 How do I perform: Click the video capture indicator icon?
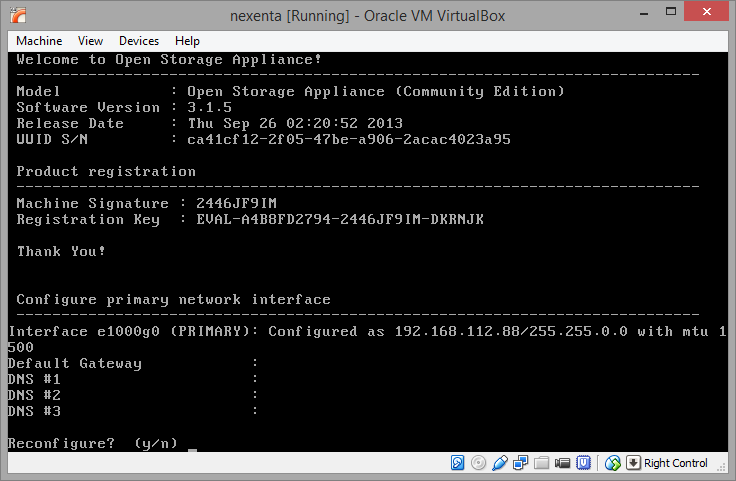[562, 464]
